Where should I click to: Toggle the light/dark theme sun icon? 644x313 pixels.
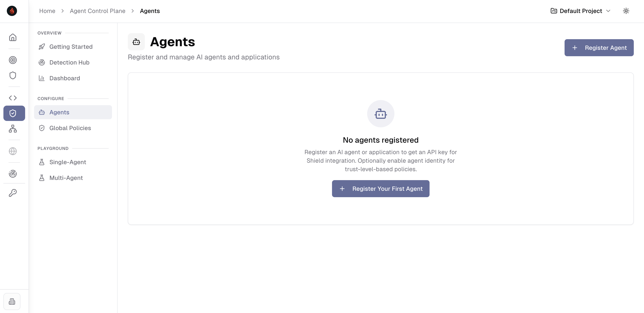pos(626,11)
